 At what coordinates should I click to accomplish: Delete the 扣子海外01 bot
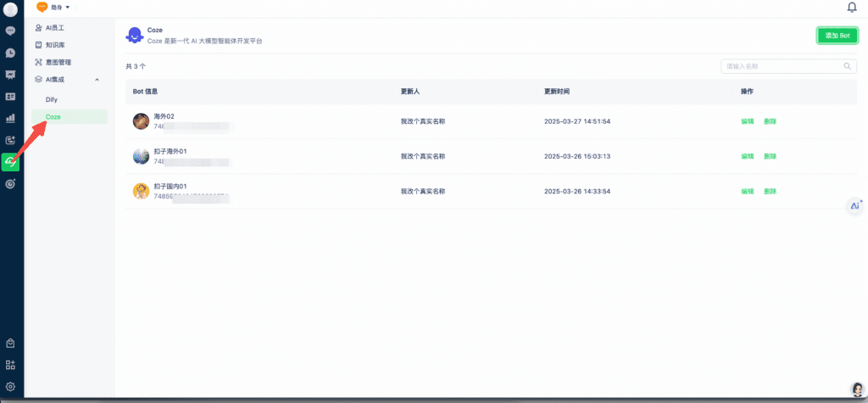[x=770, y=156]
